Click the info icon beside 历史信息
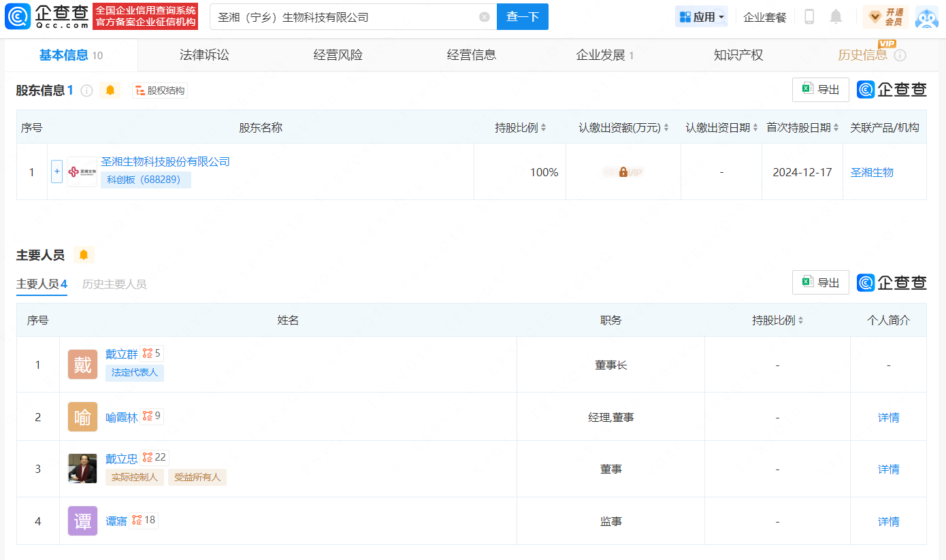946x560 pixels. point(900,55)
